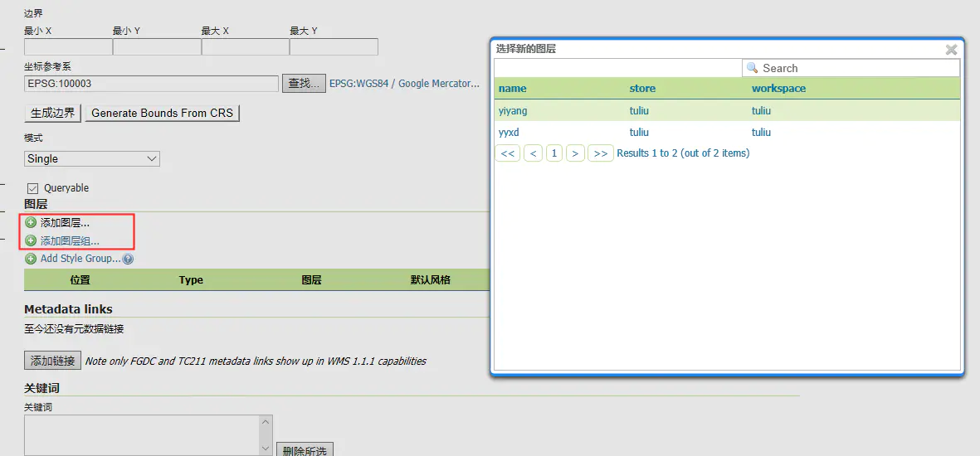Image resolution: width=980 pixels, height=456 pixels.
Task: Close the 选择新的图层 dialog
Action: pos(951,50)
